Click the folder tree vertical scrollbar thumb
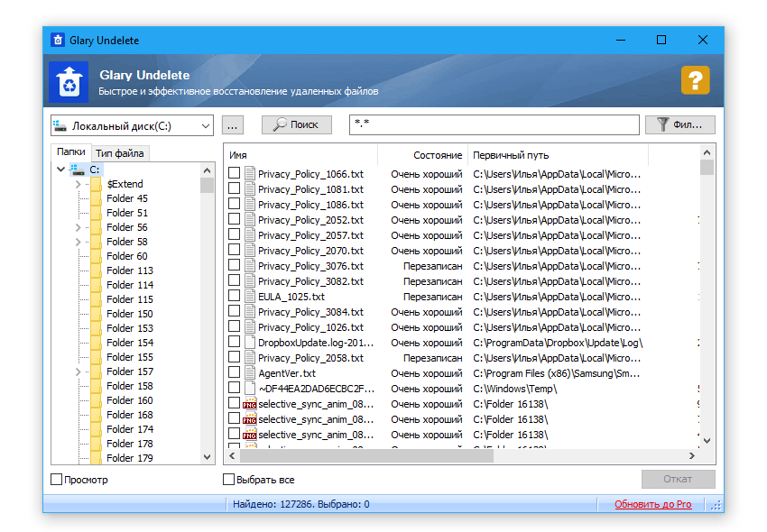 (x=207, y=186)
